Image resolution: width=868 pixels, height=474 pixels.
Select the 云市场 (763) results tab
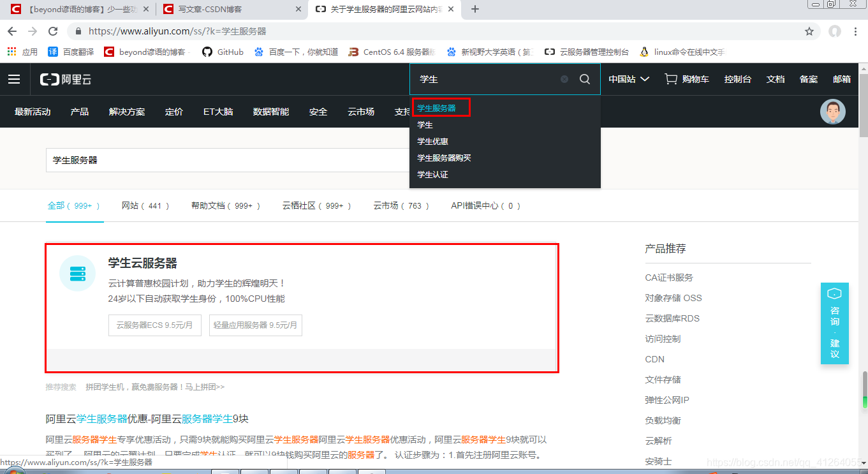pos(402,206)
